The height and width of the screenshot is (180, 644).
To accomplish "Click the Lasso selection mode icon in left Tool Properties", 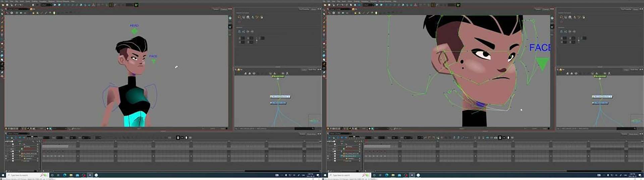I will pos(239,17).
